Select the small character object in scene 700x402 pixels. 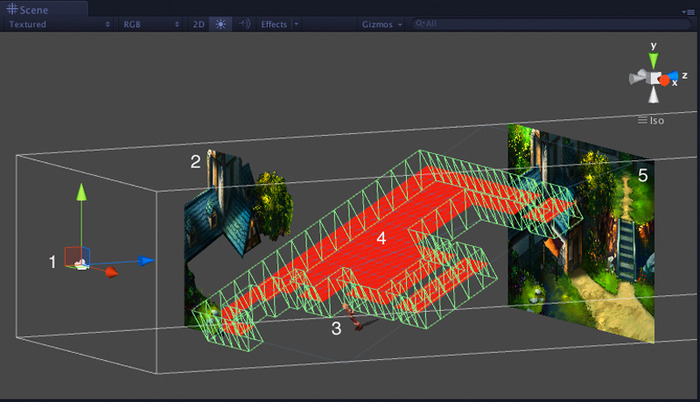[x=352, y=317]
